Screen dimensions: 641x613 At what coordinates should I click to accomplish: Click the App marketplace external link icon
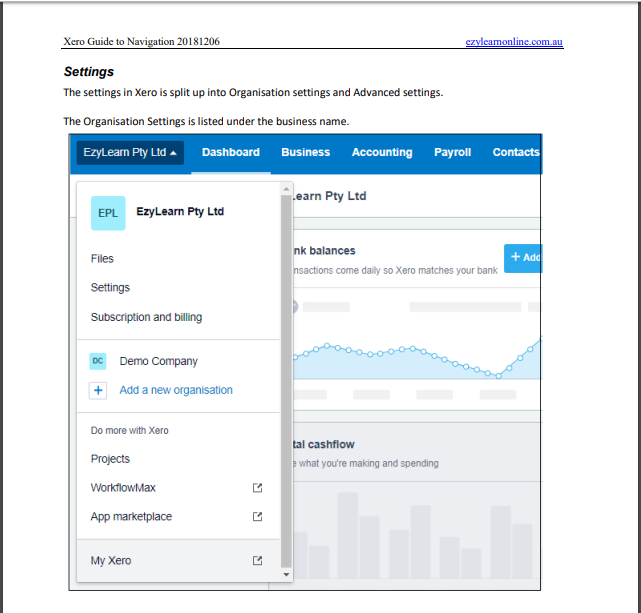click(x=257, y=517)
